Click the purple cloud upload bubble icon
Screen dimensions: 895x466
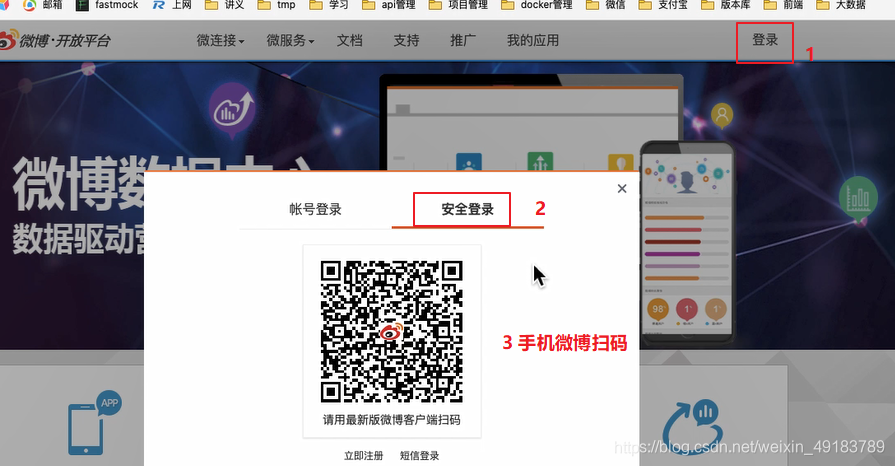231,111
